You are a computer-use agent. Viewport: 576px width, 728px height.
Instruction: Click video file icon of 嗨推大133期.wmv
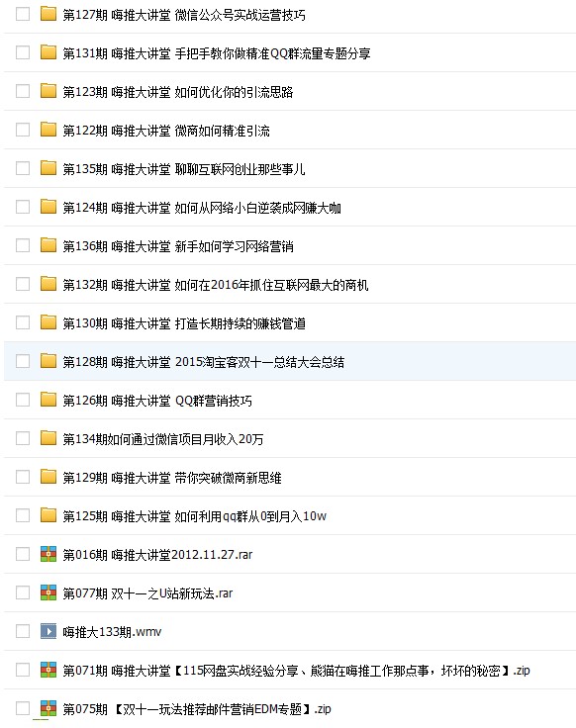(x=48, y=631)
